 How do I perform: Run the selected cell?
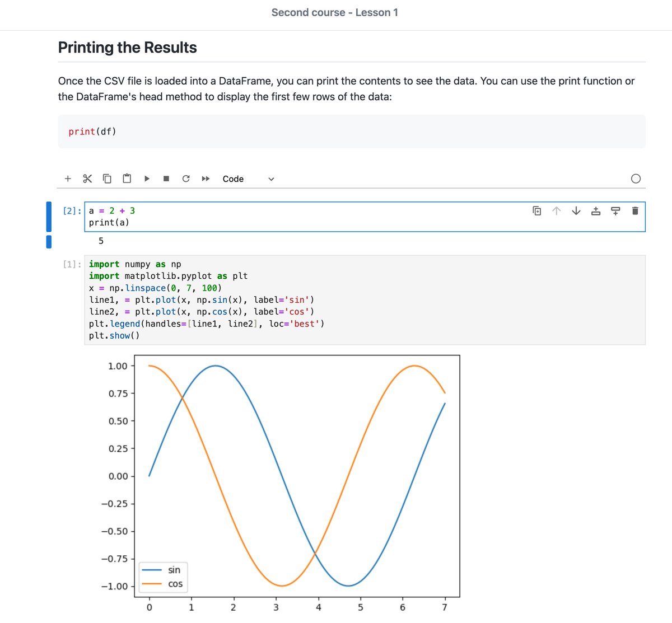point(147,179)
